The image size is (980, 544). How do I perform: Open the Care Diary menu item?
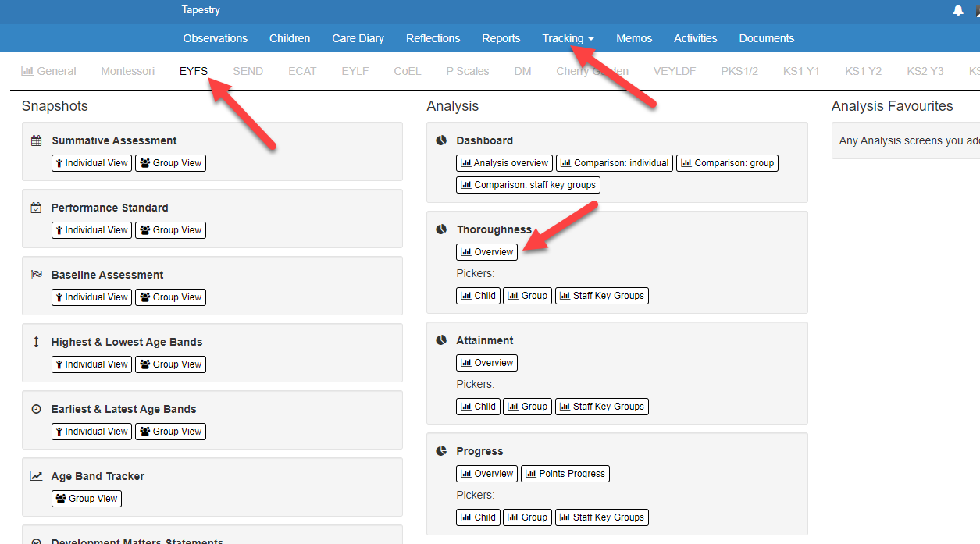[x=358, y=38]
